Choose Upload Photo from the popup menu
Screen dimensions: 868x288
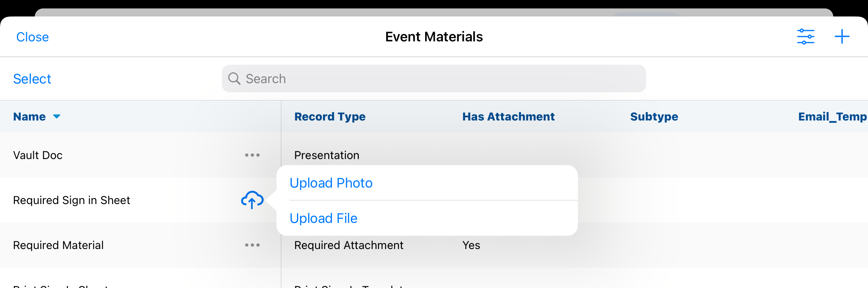pyautogui.click(x=331, y=183)
